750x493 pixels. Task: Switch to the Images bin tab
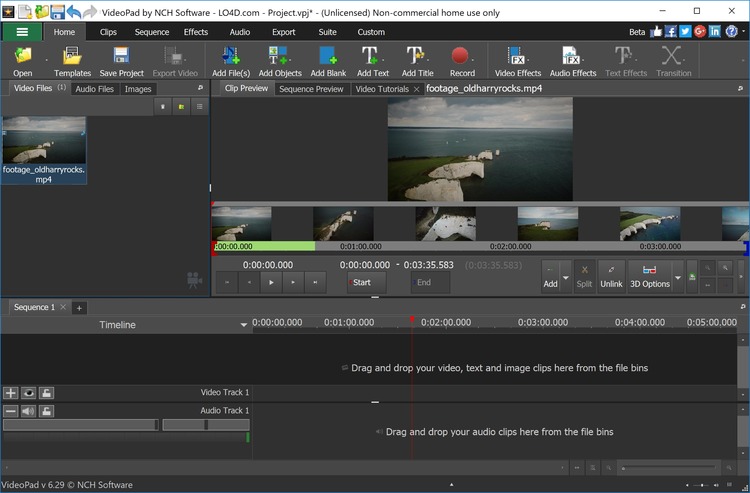tap(138, 89)
